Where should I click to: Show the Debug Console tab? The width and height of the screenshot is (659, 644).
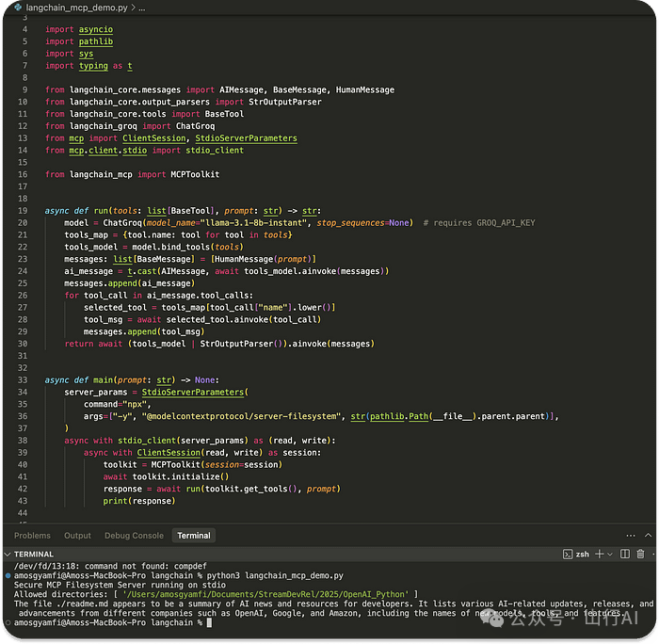click(x=134, y=535)
